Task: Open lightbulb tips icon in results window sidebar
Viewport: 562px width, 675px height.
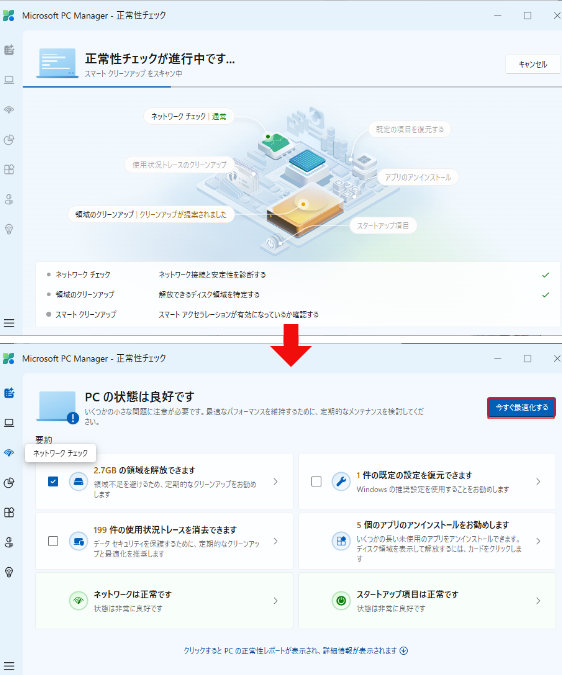Action: [x=9, y=572]
